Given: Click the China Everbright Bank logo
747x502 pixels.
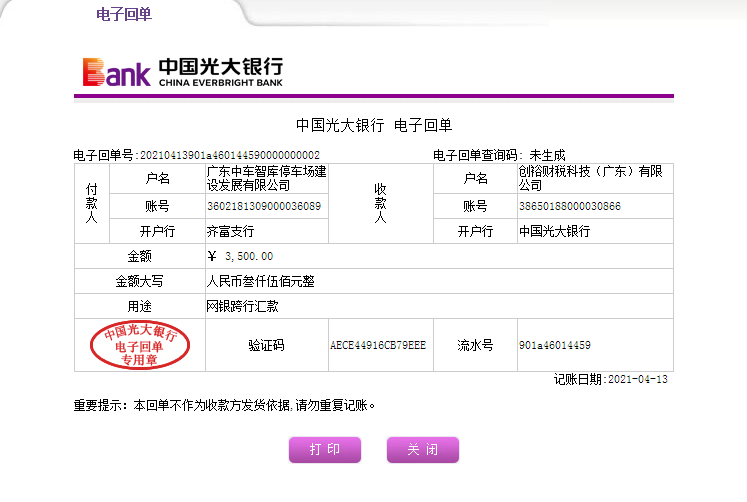Looking at the screenshot, I should point(182,72).
